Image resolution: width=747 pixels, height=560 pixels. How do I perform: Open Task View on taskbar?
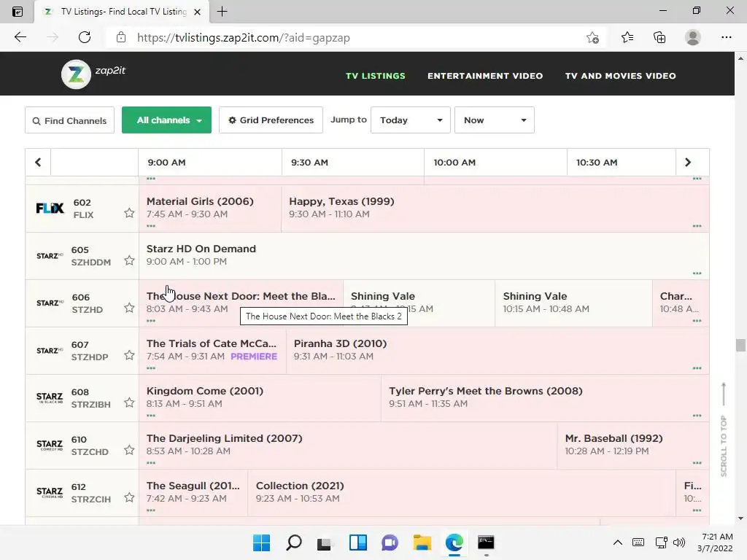[x=325, y=542]
